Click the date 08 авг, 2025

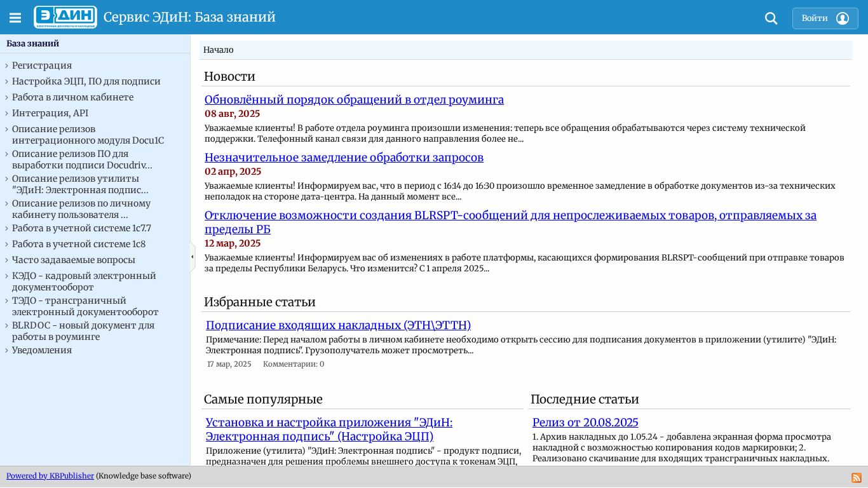tap(233, 114)
